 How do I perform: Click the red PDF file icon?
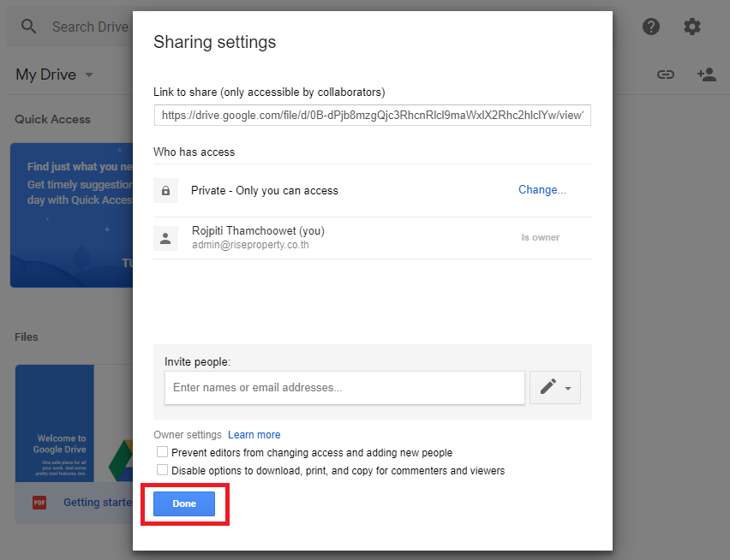39,503
